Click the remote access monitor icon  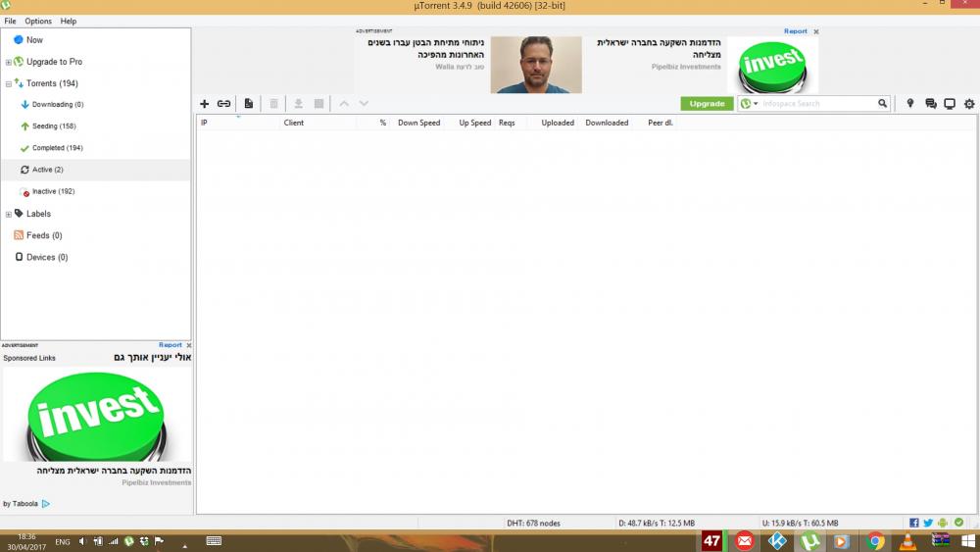coord(950,104)
